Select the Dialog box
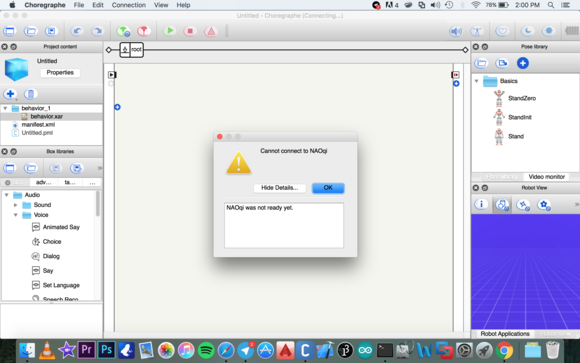Image resolution: width=580 pixels, height=363 pixels. (x=46, y=256)
